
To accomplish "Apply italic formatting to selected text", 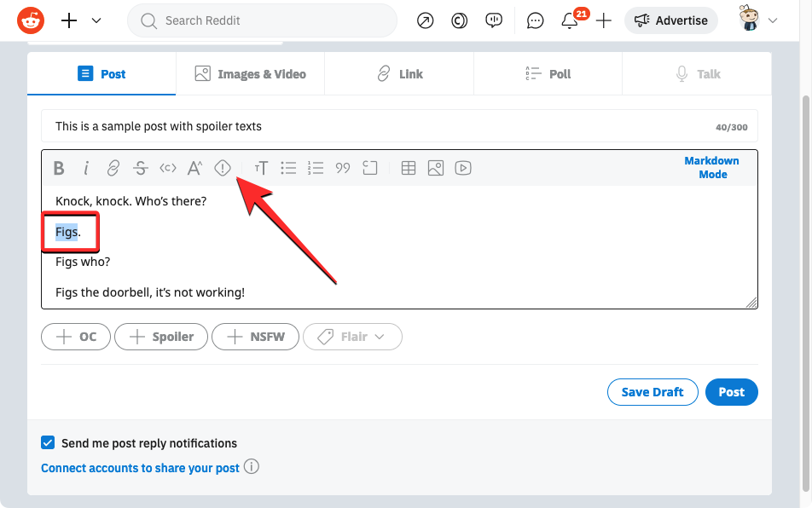I will 86,169.
